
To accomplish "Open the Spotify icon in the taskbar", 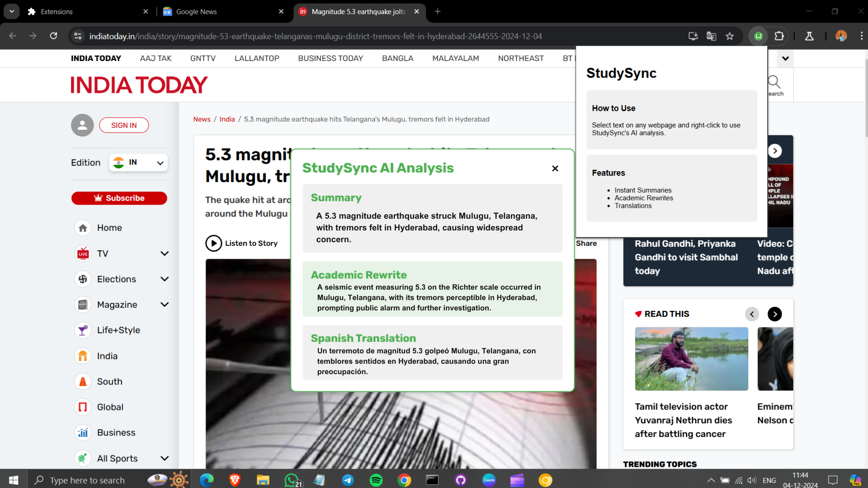I will pos(376,480).
